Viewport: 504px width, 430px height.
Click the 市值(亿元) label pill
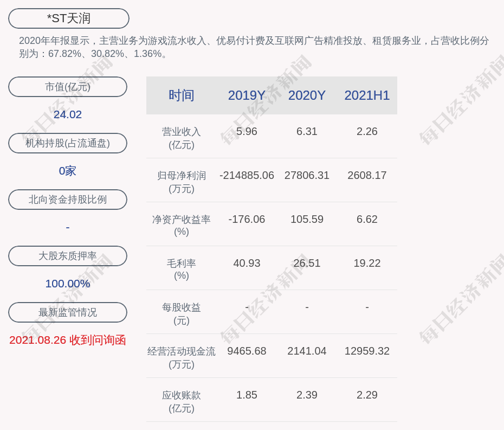(x=68, y=87)
